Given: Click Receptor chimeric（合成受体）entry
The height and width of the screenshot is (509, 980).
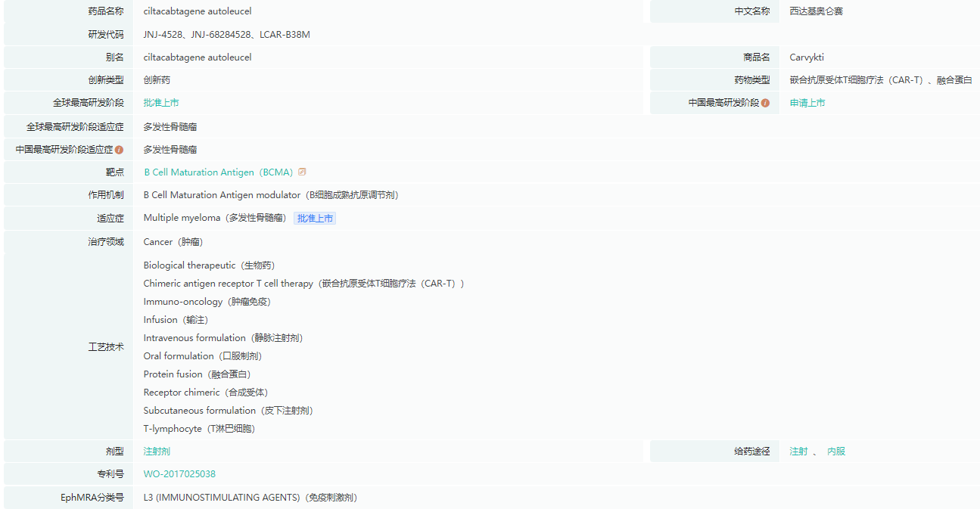Looking at the screenshot, I should (206, 393).
